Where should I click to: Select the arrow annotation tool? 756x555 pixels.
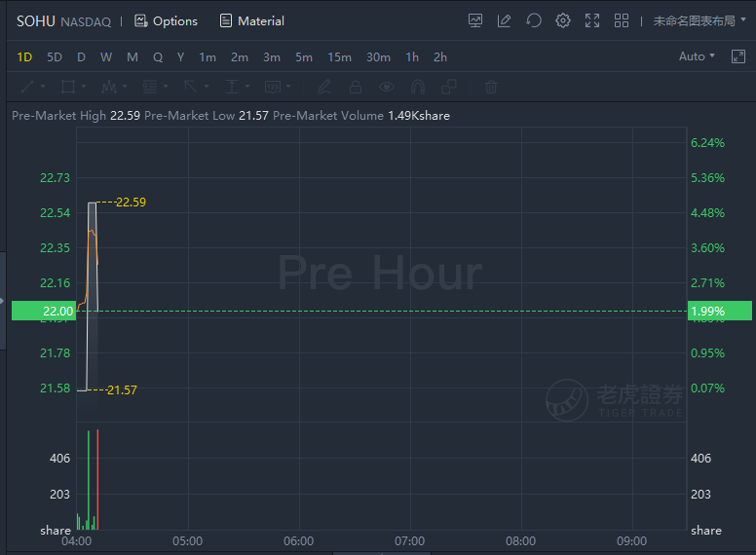pos(191,87)
